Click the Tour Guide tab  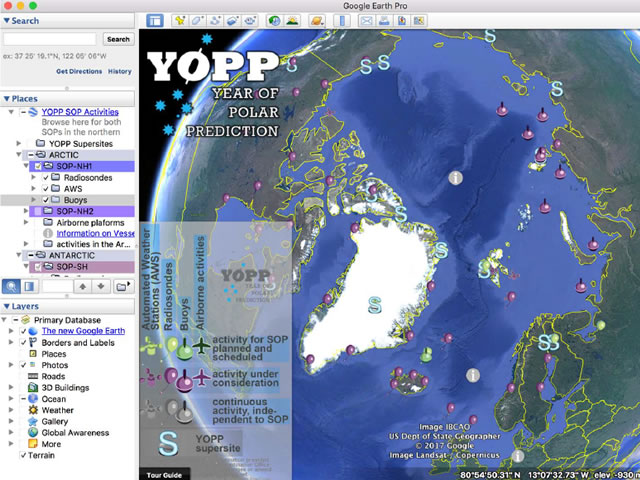point(164,475)
